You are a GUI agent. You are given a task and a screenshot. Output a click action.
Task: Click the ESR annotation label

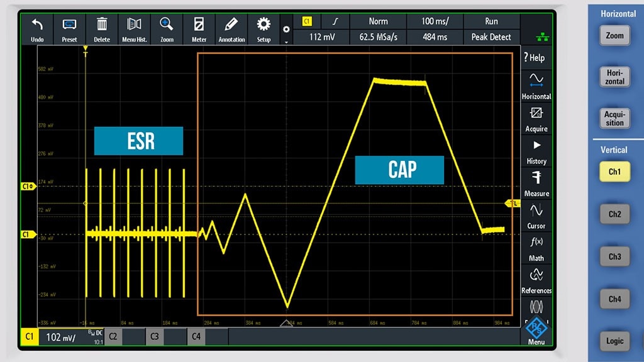[x=139, y=141]
